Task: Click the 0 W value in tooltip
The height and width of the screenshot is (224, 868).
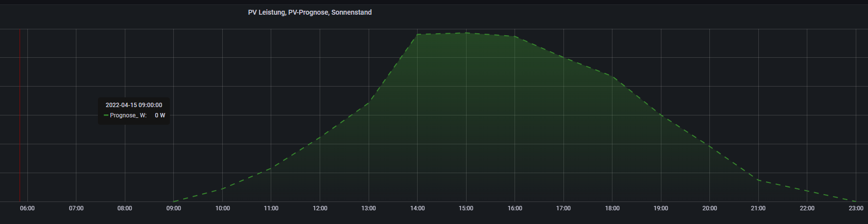Action: click(x=160, y=115)
